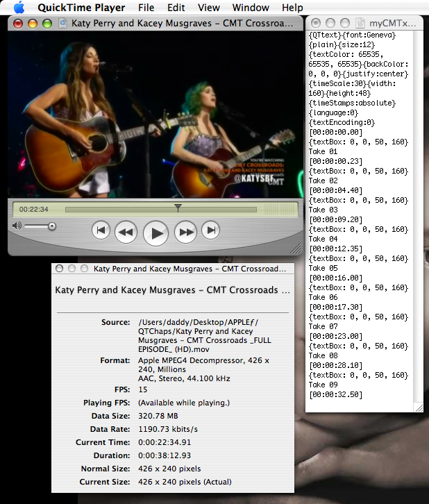
Task: Open the Window menu
Action: (x=251, y=8)
